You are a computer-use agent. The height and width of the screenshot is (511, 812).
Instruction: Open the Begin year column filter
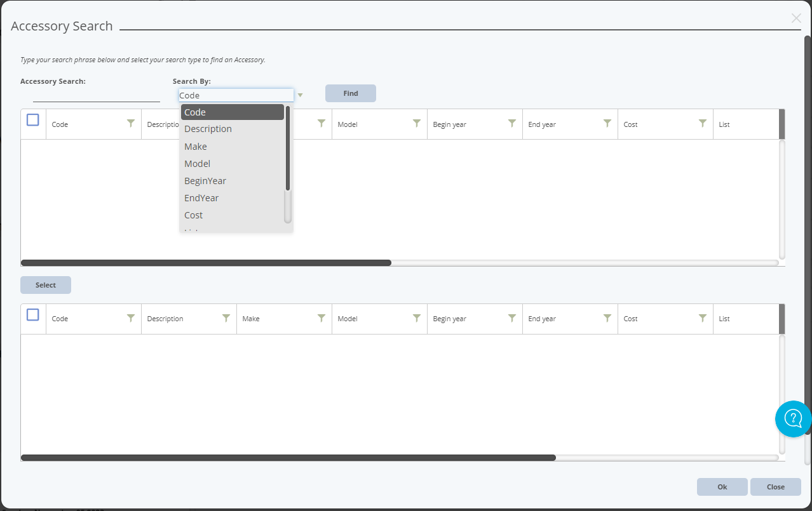coord(512,124)
